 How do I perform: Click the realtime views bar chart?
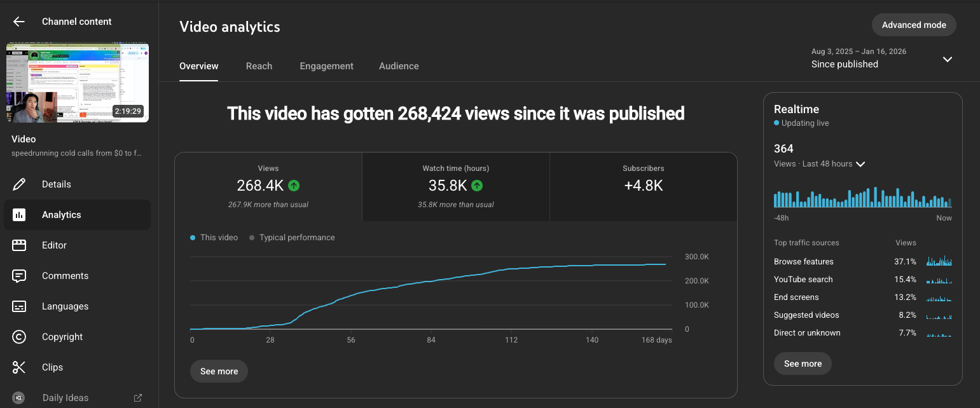862,198
